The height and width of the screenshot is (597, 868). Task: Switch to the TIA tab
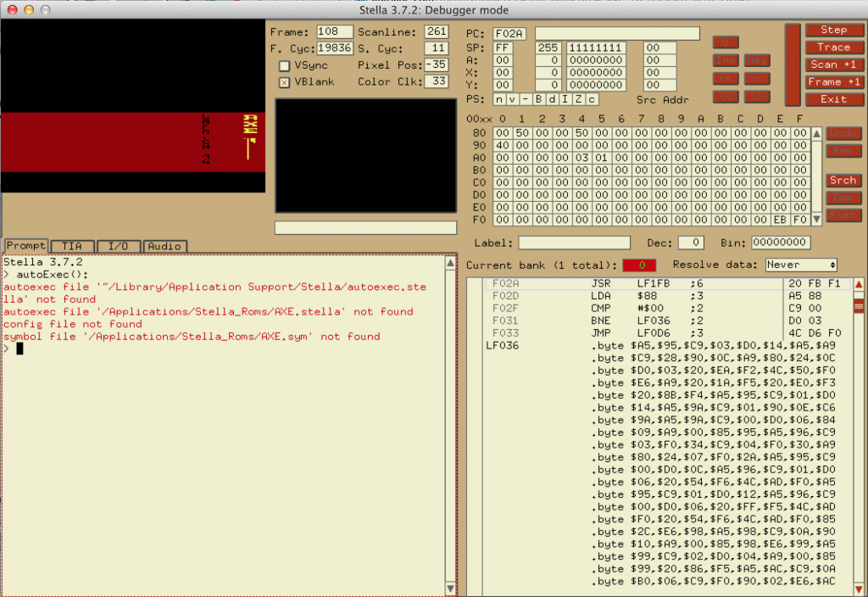[72, 247]
